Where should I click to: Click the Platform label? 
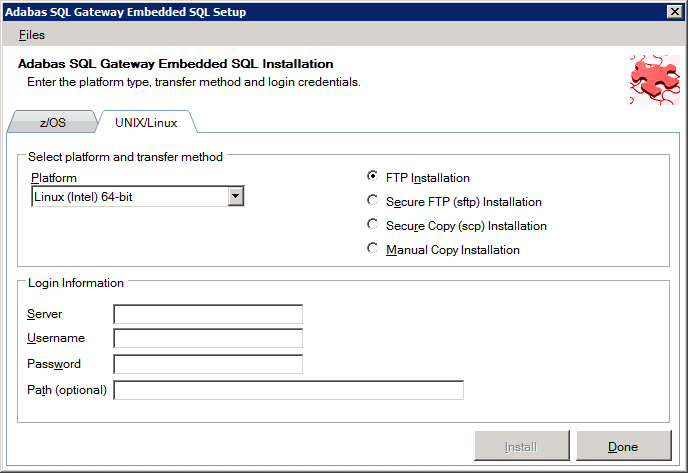(54, 178)
